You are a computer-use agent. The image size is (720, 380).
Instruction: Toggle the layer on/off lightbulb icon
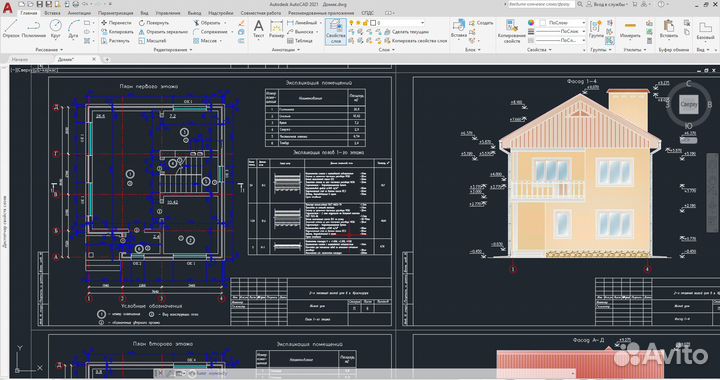point(351,22)
